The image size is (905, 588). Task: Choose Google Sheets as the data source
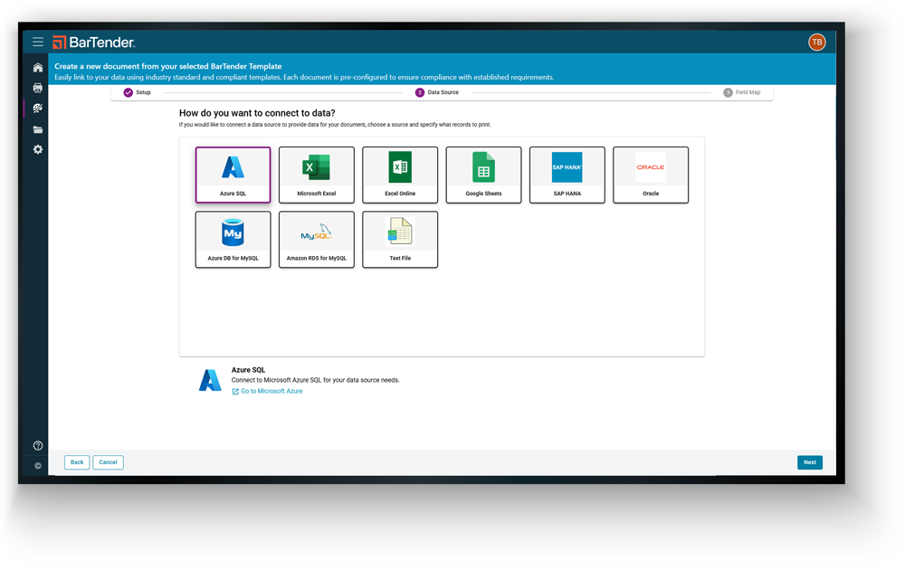[483, 174]
